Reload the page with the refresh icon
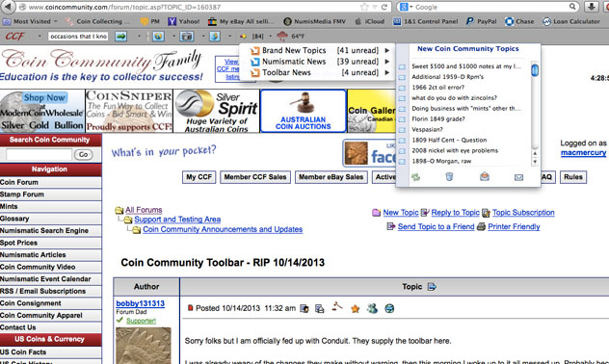 point(384,7)
